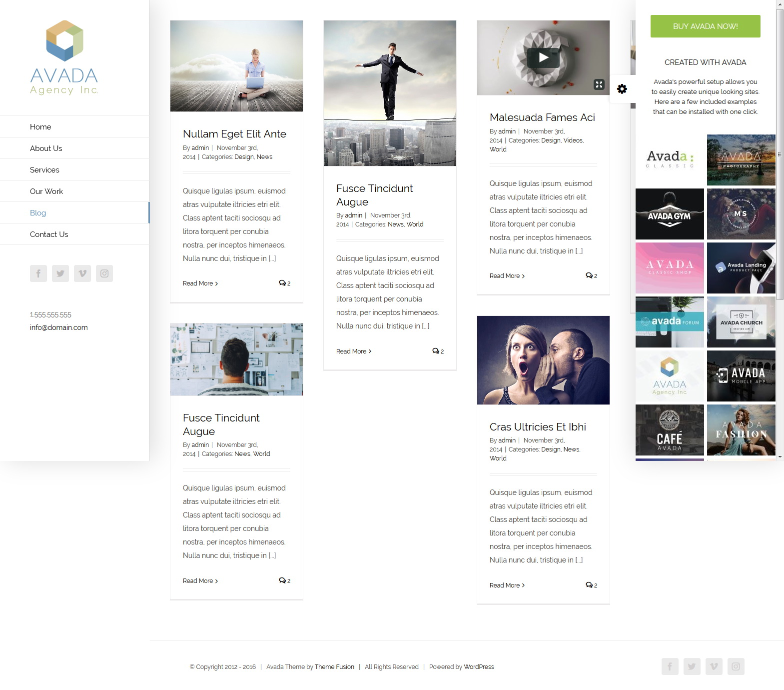Open the Contact Us menu item
The width and height of the screenshot is (784, 690).
click(74, 234)
